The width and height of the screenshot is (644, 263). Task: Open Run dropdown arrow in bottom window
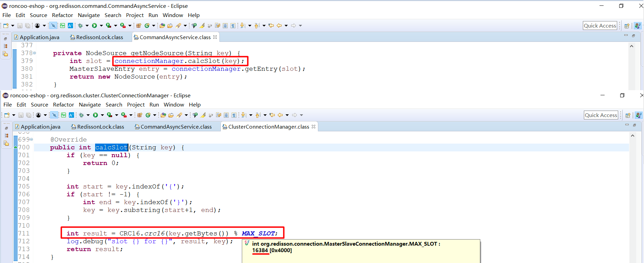pyautogui.click(x=102, y=115)
